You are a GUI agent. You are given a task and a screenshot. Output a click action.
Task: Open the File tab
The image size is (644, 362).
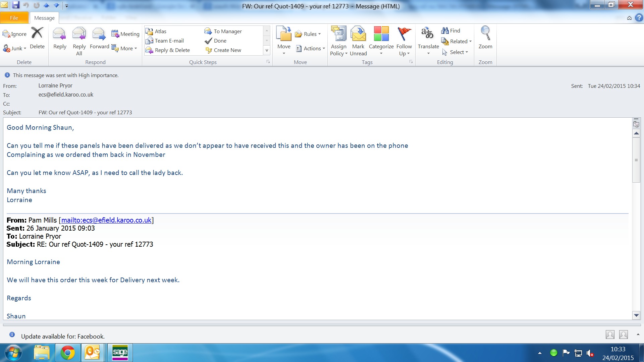tap(14, 18)
